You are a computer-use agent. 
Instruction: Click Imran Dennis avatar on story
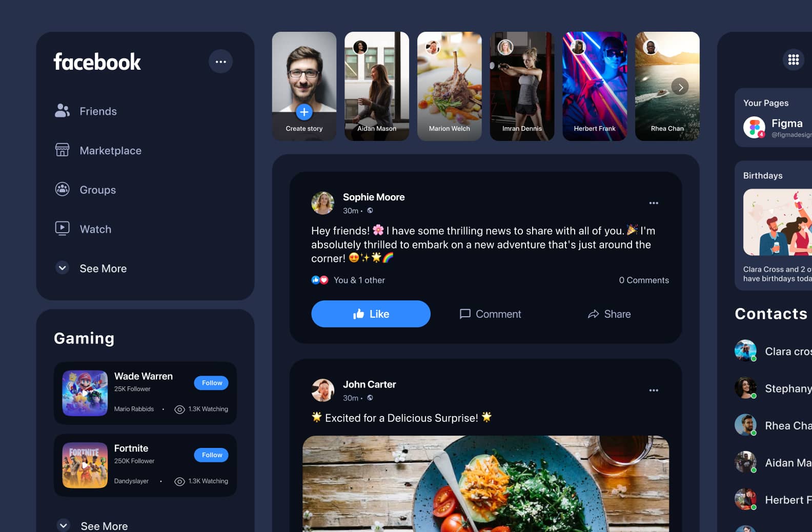(x=505, y=47)
